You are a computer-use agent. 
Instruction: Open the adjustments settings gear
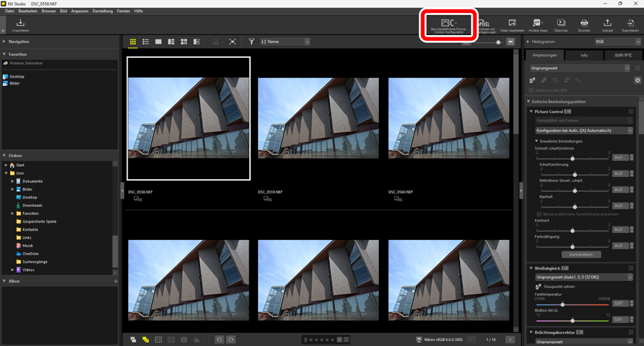coord(638,80)
